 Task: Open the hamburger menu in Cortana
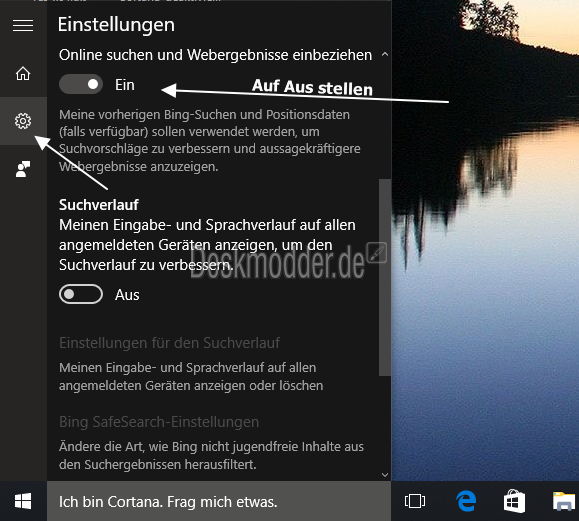pyautogui.click(x=23, y=25)
